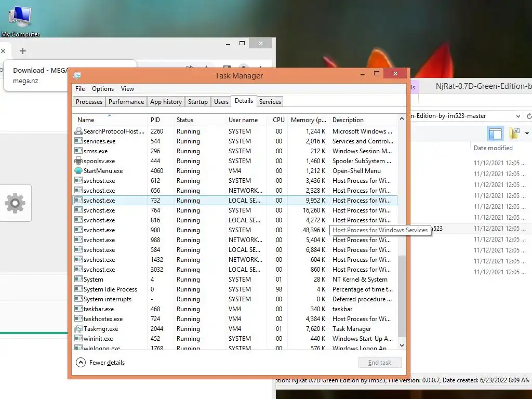Switch to the Processes tab
The width and height of the screenshot is (532, 399).
(x=89, y=101)
